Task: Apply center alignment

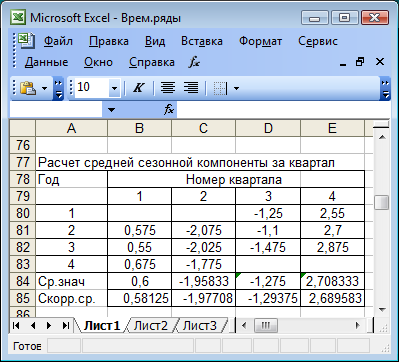Action: pos(168,88)
